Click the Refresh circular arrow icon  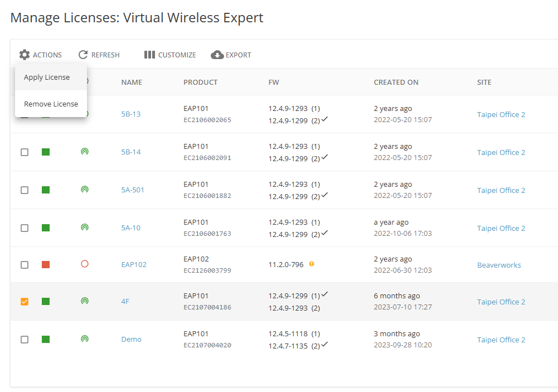pos(83,55)
